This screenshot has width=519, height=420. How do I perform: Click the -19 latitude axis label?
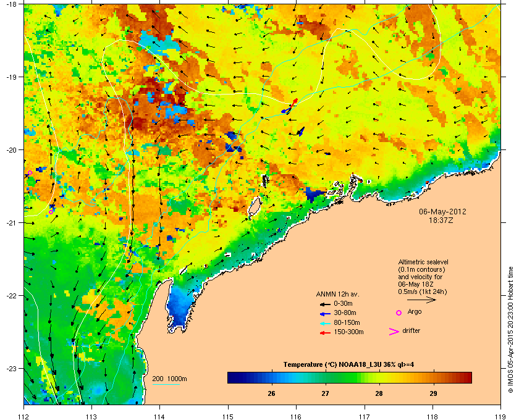tap(11, 77)
